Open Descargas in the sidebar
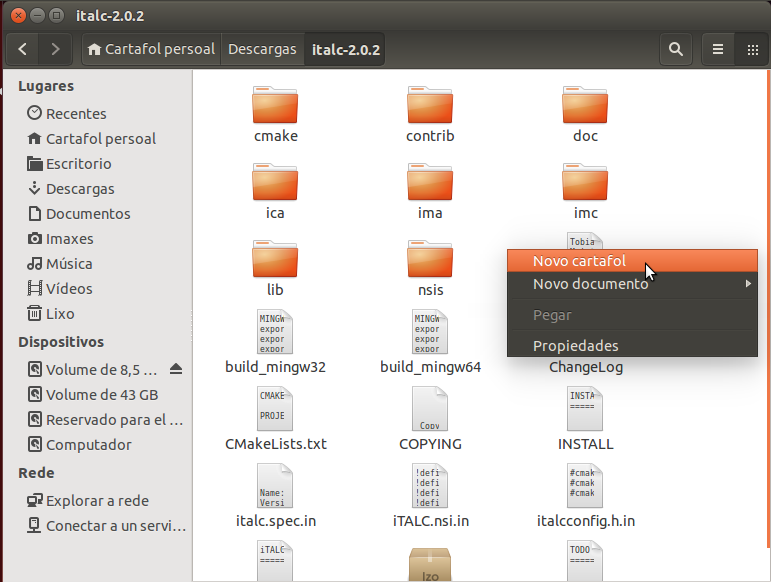The image size is (771, 582). coord(97,189)
